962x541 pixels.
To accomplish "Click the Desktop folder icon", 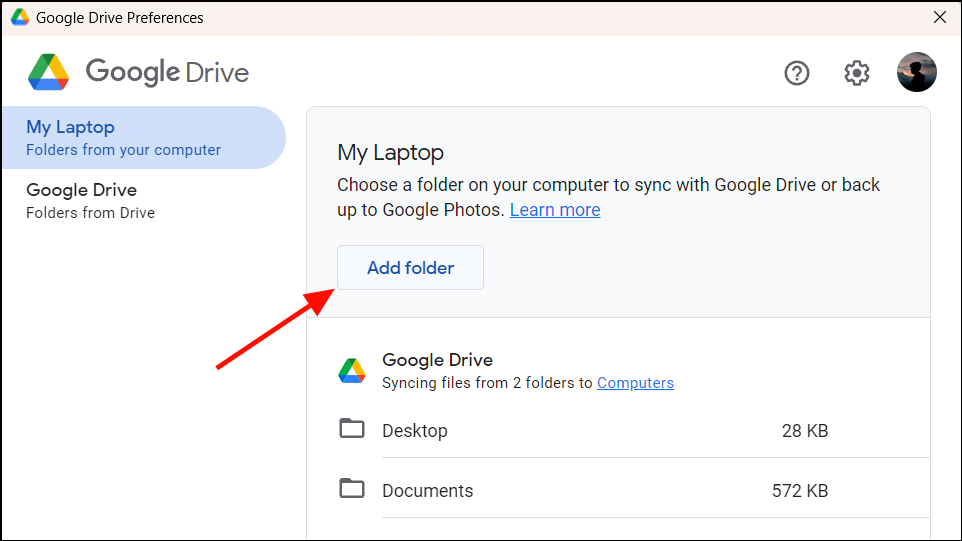I will click(x=352, y=429).
